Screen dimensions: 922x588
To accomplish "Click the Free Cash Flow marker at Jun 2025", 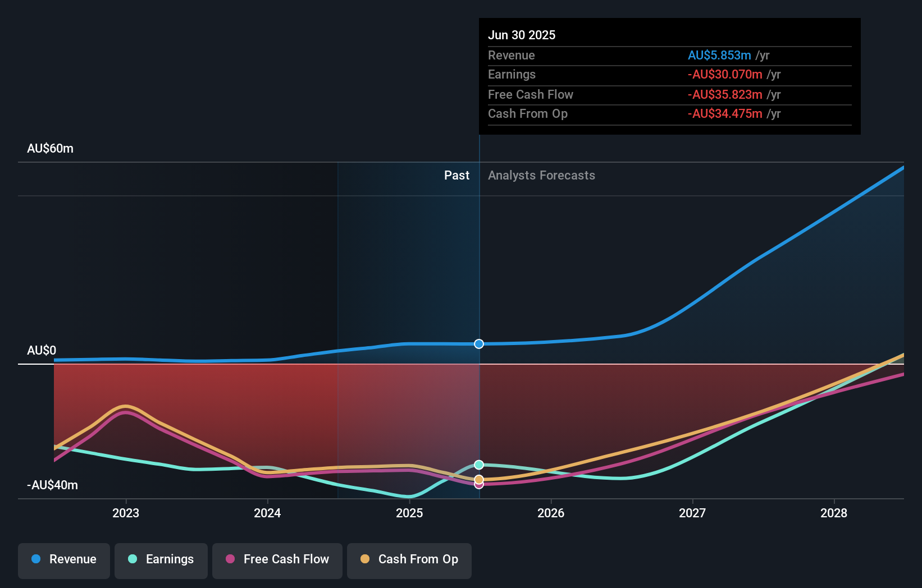I will pyautogui.click(x=478, y=485).
